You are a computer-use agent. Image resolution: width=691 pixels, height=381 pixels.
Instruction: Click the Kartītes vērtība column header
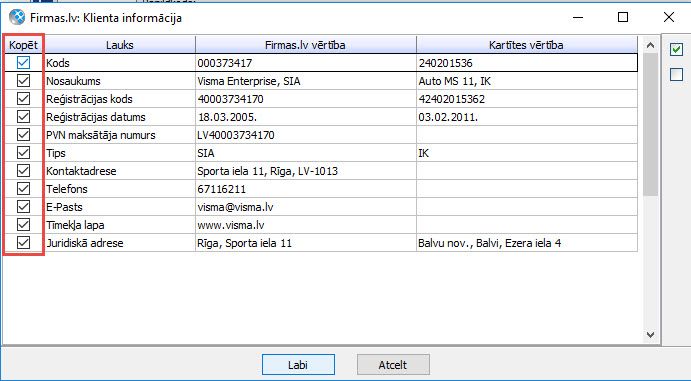527,45
